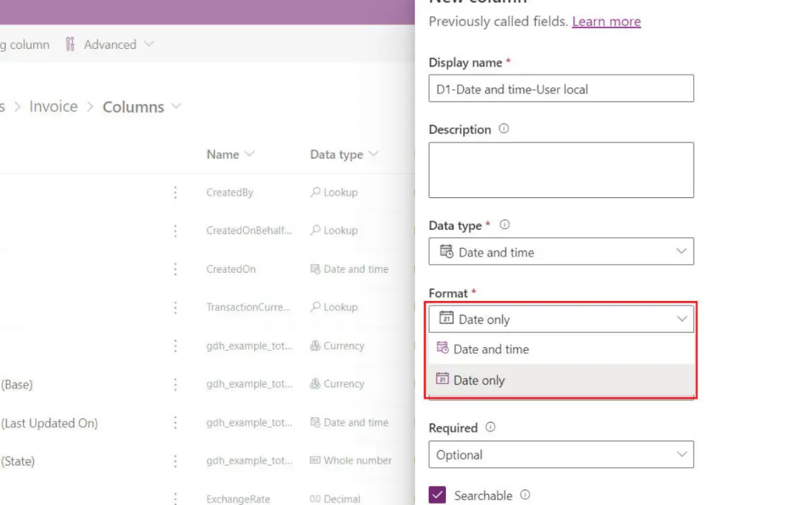Click info icon beside Searchable checkbox
Image resolution: width=812 pixels, height=505 pixels.
tap(525, 495)
